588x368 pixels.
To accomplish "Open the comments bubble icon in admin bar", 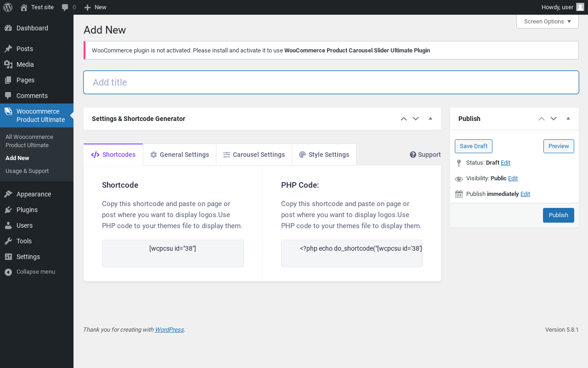I will pyautogui.click(x=65, y=7).
